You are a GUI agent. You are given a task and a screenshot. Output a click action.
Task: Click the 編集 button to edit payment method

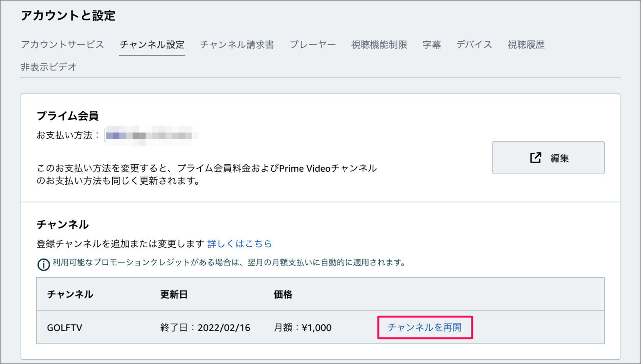tap(548, 158)
